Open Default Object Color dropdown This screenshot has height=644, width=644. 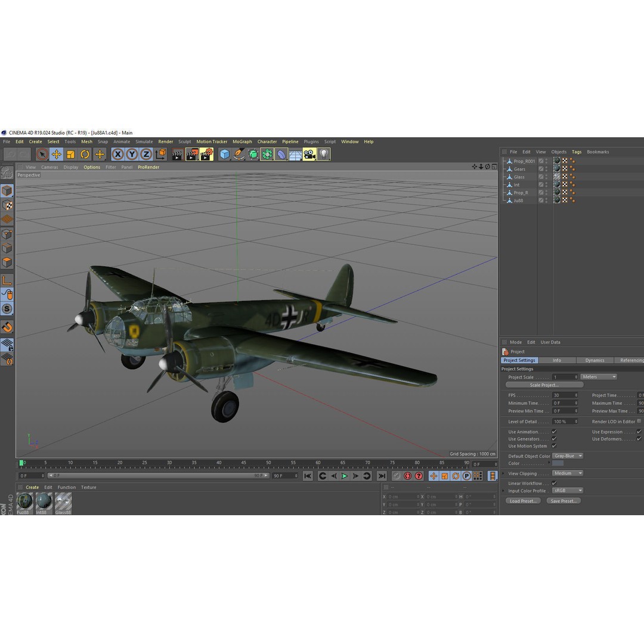point(568,456)
